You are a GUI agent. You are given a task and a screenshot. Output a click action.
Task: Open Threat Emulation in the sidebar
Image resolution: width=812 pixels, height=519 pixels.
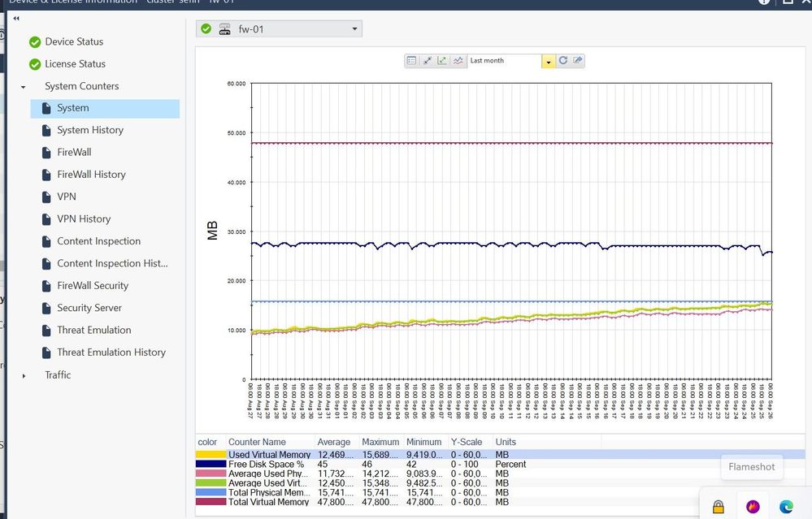pos(93,331)
